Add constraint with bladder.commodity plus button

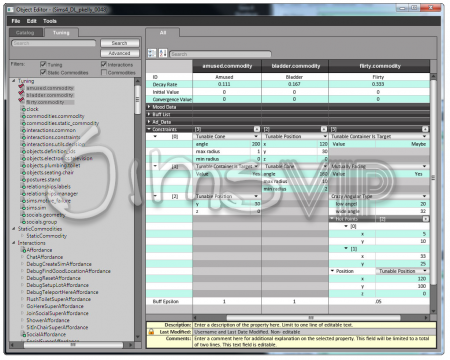pyautogui.click(x=324, y=129)
